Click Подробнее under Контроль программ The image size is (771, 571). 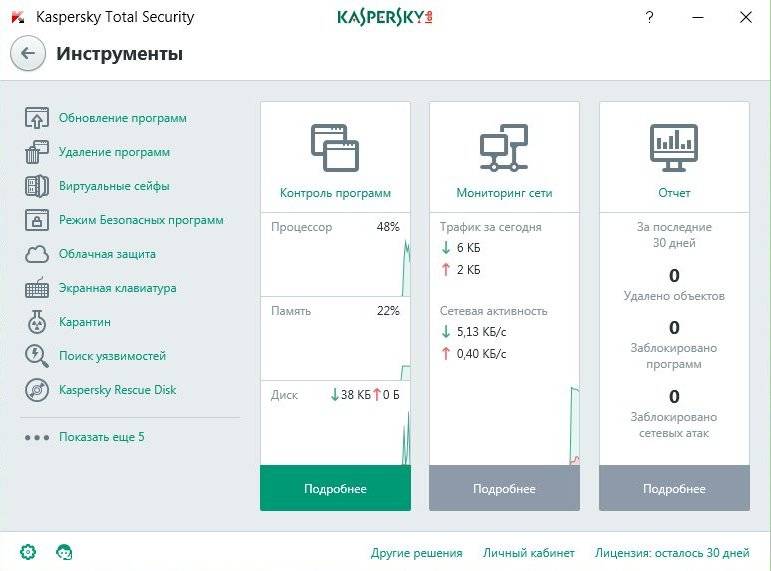click(x=335, y=488)
